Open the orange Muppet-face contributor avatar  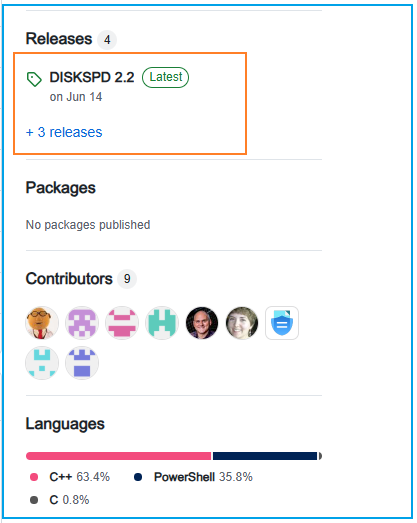[42, 323]
